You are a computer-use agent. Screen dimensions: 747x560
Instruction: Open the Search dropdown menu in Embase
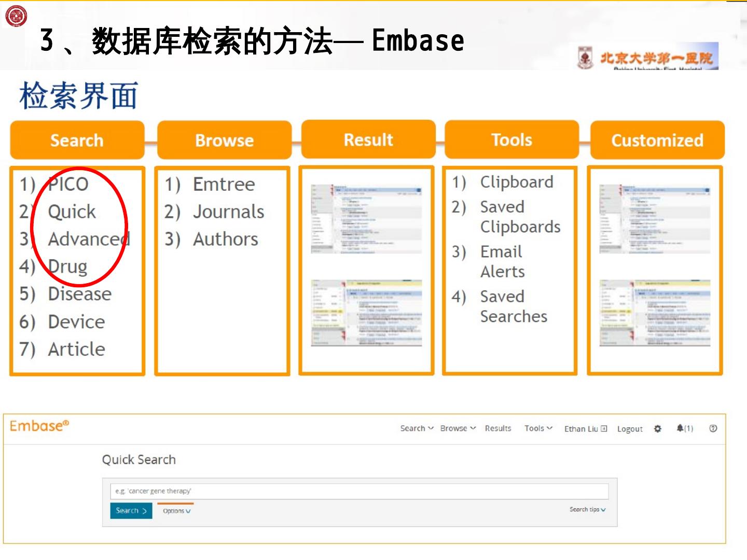417,428
